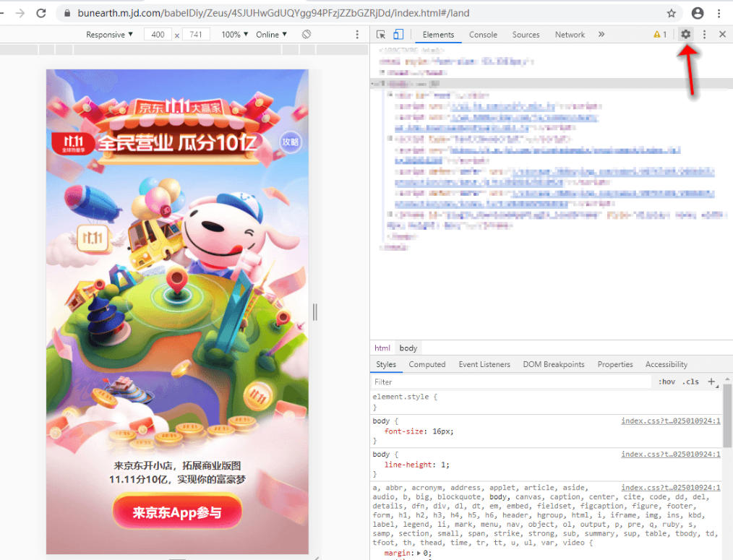Click the 11.11 ticket icon with wings
Viewport: 733px width, 560px height.
(93, 238)
